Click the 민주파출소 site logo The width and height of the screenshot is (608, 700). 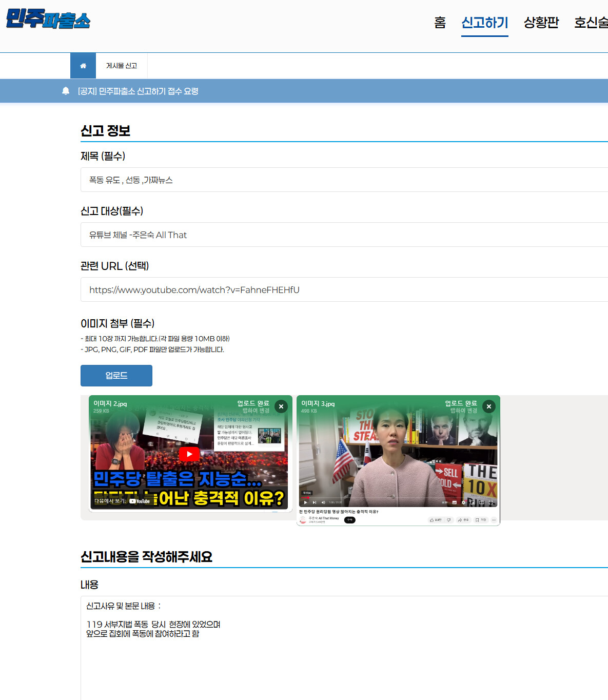pyautogui.click(x=48, y=20)
